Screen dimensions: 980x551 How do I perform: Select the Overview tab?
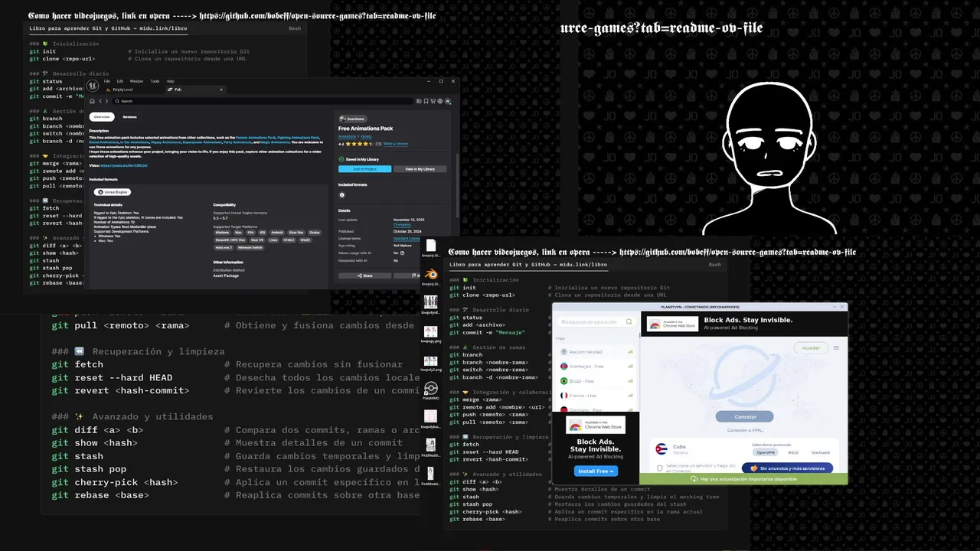pyautogui.click(x=102, y=117)
